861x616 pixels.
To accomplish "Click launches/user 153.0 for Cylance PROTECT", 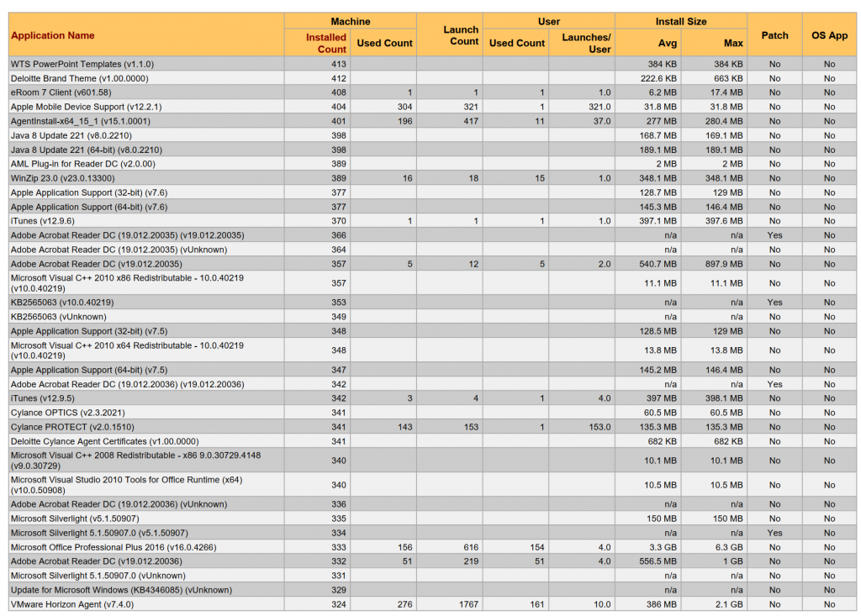I will [600, 427].
